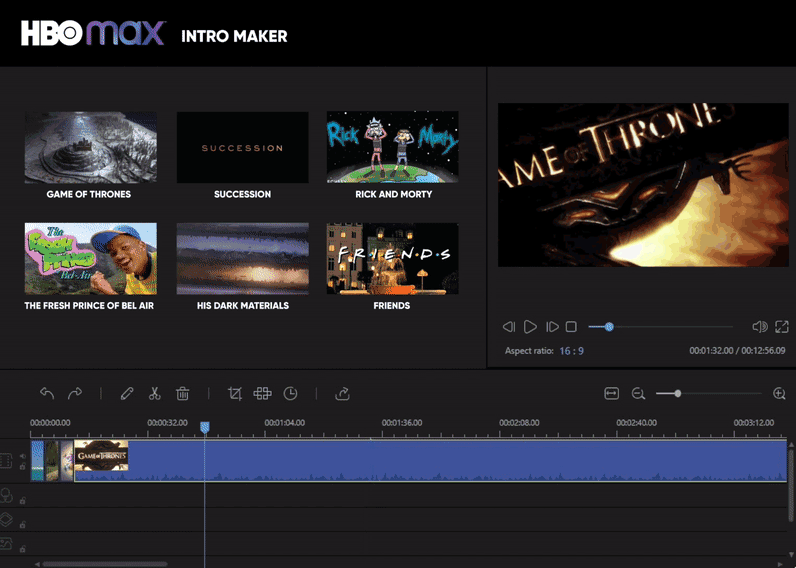Select the Friends intro thumbnail
The image size is (796, 568).
click(x=392, y=258)
